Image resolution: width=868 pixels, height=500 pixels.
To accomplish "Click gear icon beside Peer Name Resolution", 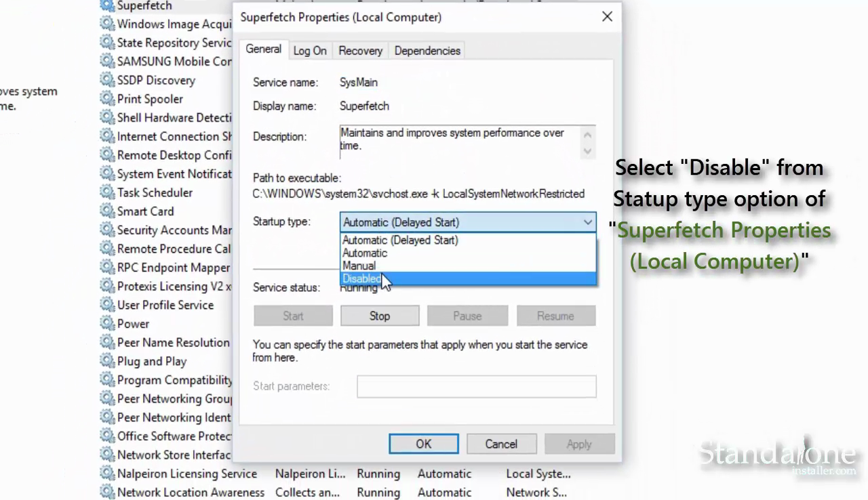I will 107,342.
